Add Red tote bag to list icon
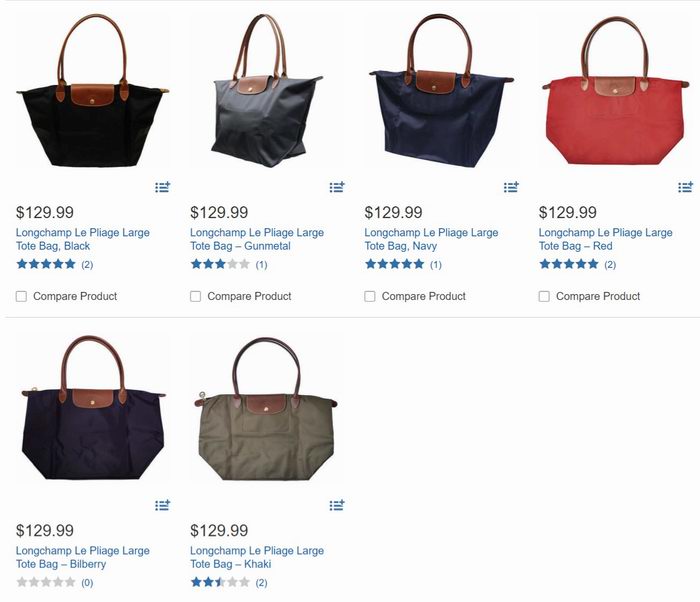Viewport: 700px width, 602px height. click(x=685, y=187)
